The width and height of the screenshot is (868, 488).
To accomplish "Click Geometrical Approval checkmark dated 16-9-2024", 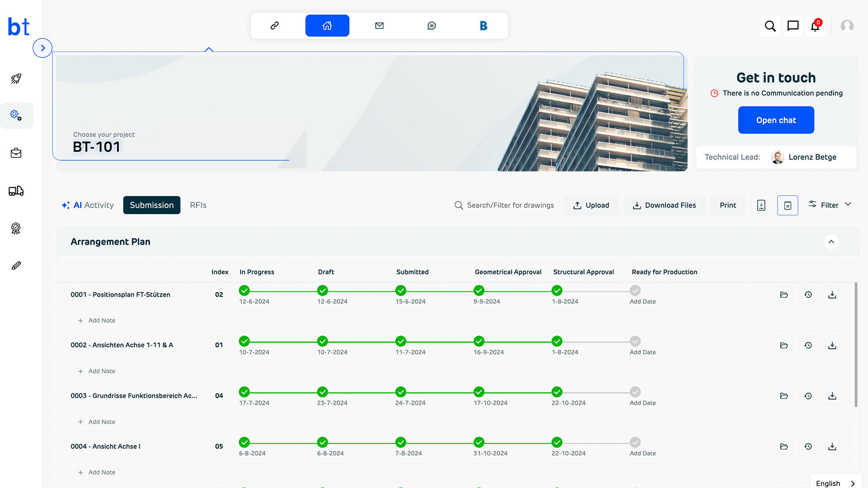I will click(x=479, y=341).
